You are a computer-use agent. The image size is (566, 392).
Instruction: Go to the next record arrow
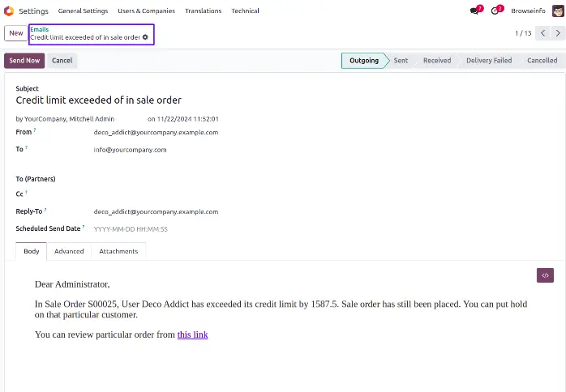point(557,33)
